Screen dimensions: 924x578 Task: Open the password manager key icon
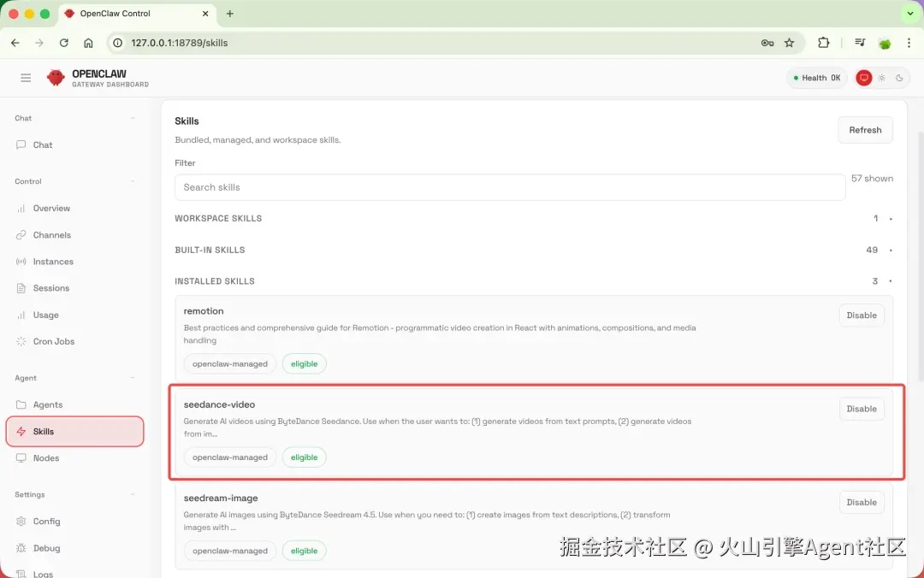[767, 43]
